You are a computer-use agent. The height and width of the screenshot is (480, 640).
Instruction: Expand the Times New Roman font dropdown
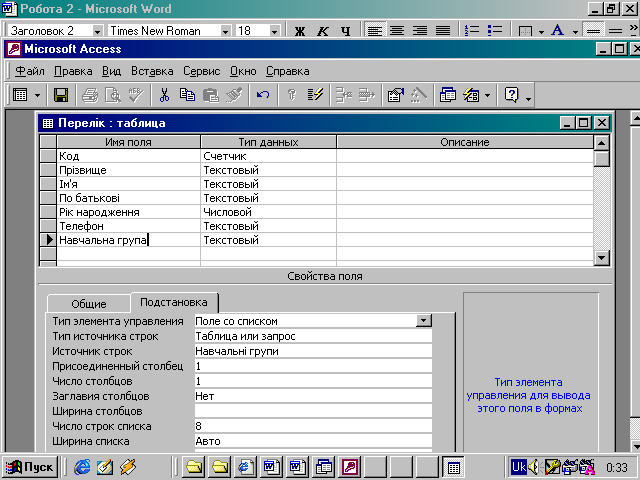[225, 31]
